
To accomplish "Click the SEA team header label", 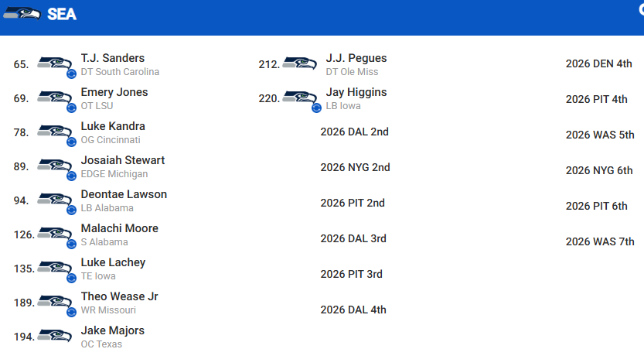I will 62,14.
